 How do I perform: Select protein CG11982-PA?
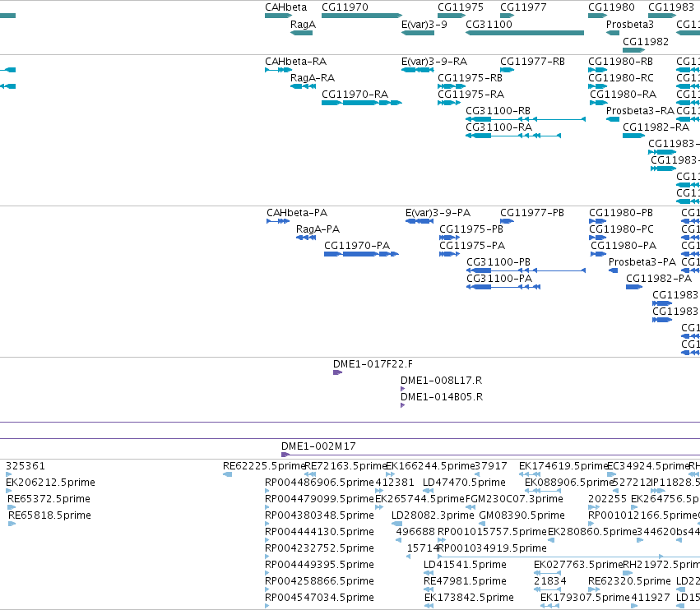click(634, 287)
